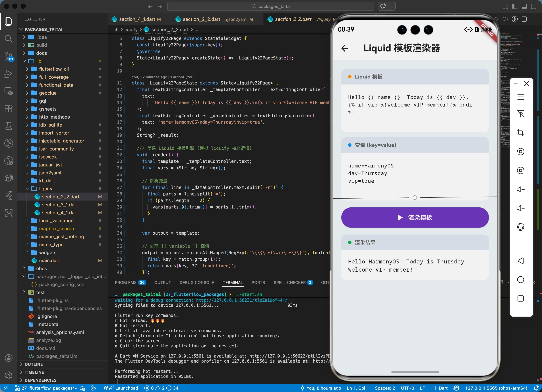Switch to DEBUG CONSOLE panel tab

pyautogui.click(x=197, y=282)
